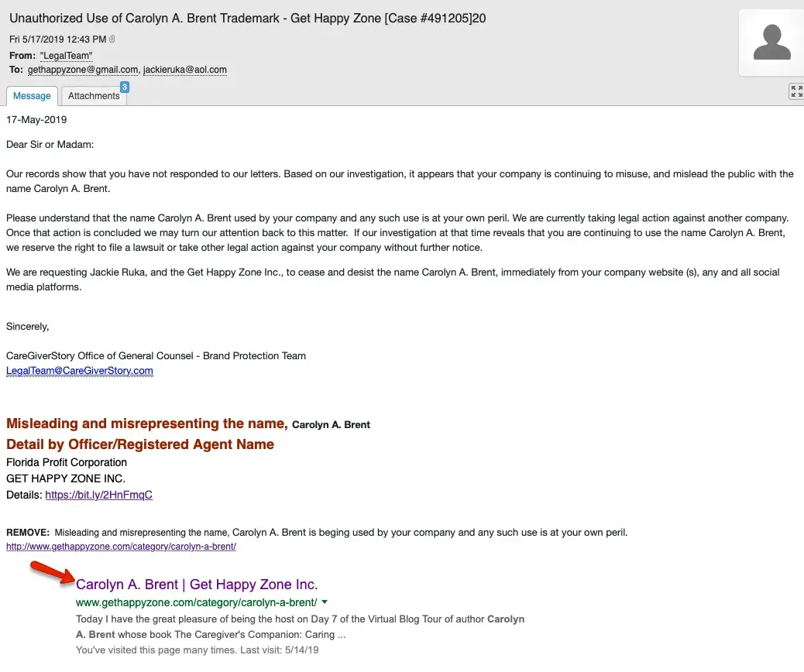Expand the green arrow beside gethappyzone URL
The image size is (804, 672).
[x=325, y=602]
